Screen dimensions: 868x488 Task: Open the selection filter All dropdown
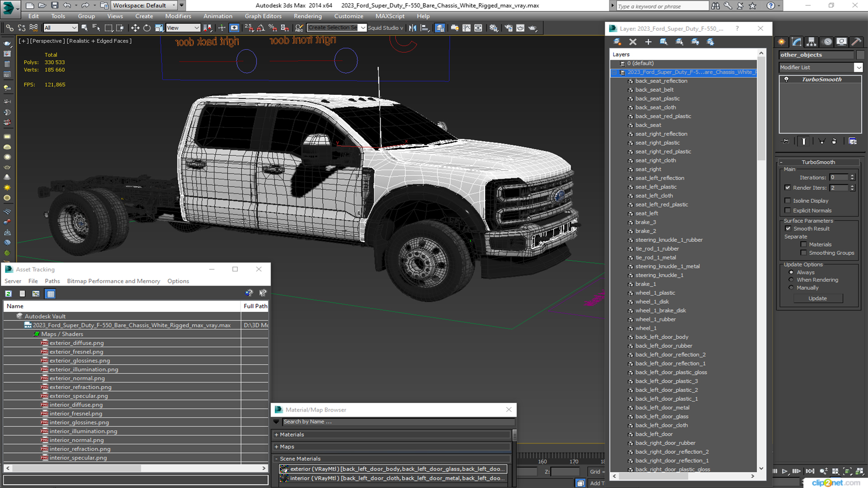(x=61, y=28)
